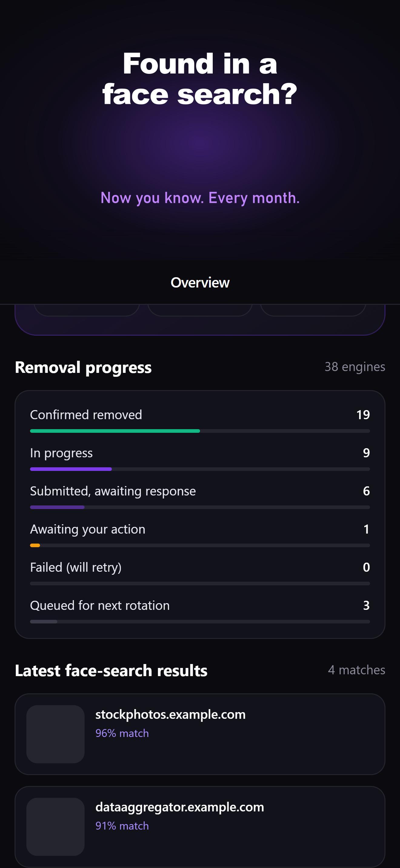Screen dimensions: 400x868
Task: Click the Latest face-search results heading
Action: 111,671
